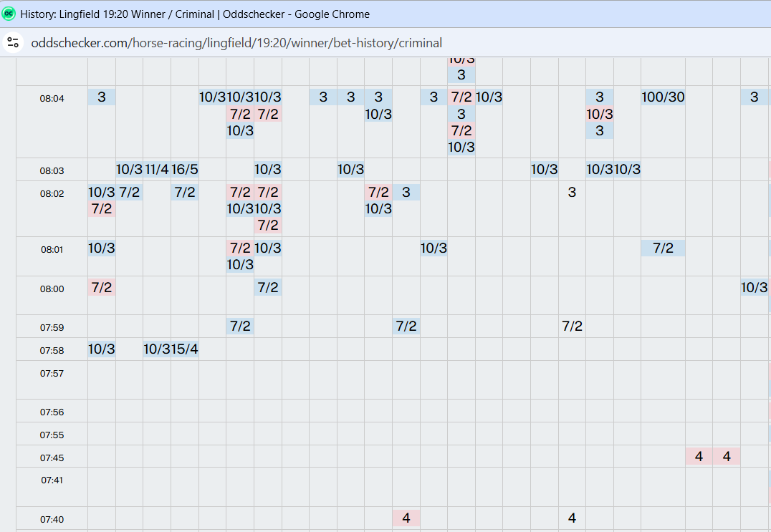The image size is (771, 532).
Task: Click the unshaded 3 cell in 08:02 row
Action: coord(572,192)
